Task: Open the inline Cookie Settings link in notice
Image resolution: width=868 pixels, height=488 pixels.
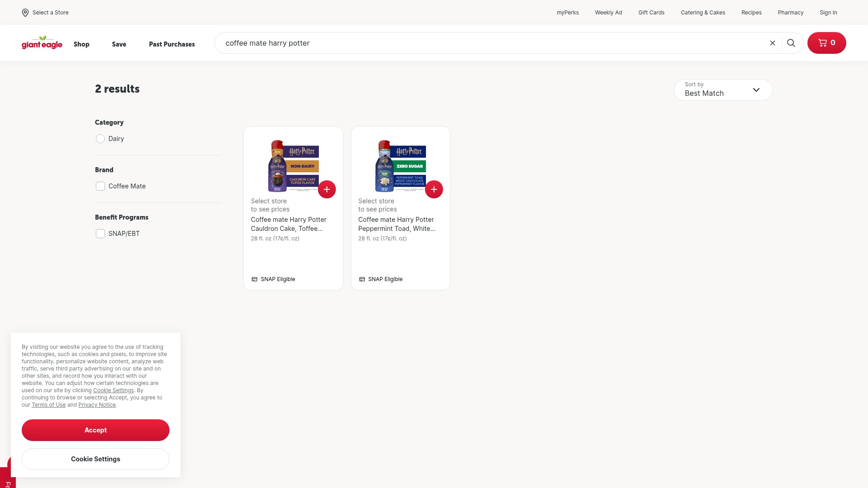Action: pyautogui.click(x=113, y=390)
